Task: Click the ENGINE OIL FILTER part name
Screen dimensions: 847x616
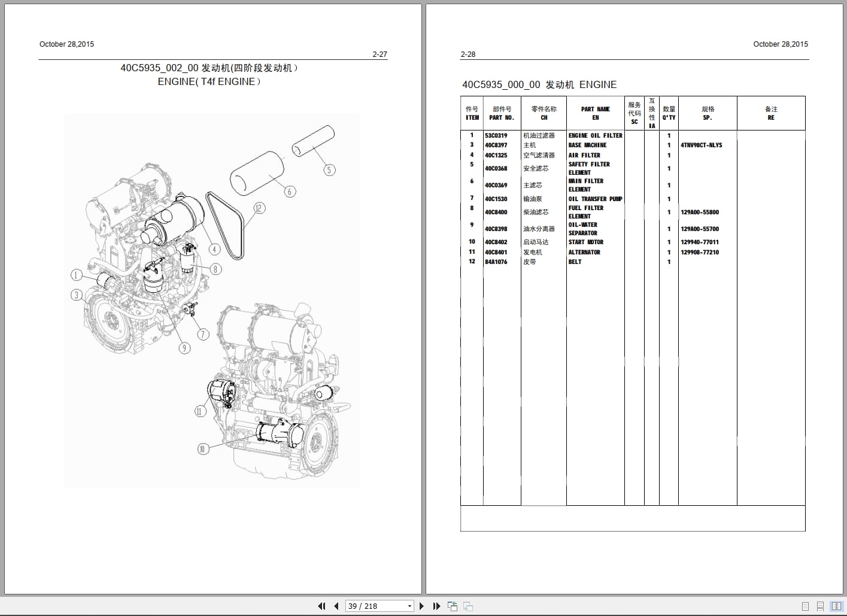Action: click(596, 136)
